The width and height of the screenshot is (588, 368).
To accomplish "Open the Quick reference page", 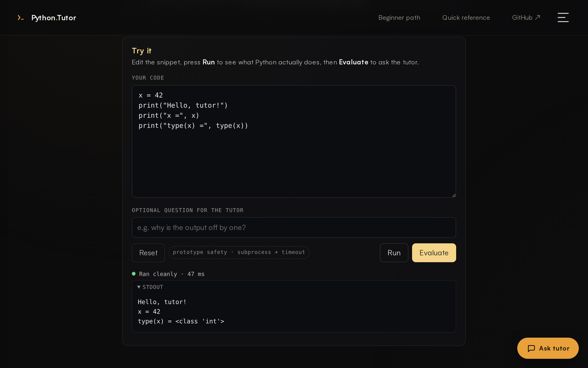I will click(466, 17).
